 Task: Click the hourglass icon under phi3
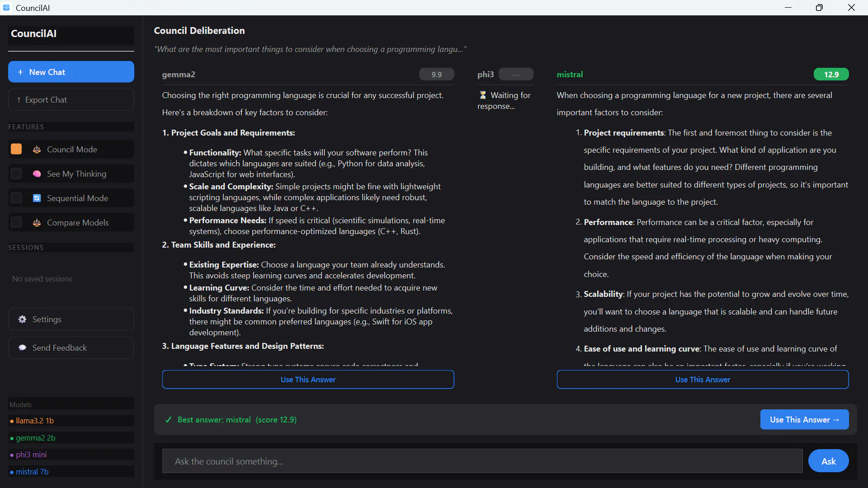pyautogui.click(x=483, y=95)
